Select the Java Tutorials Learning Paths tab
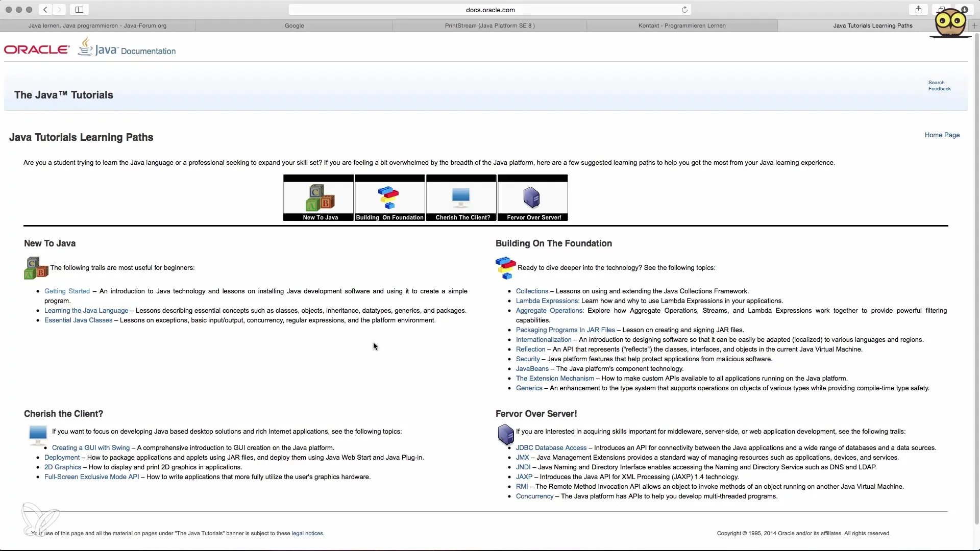Viewport: 980px width, 551px height. point(873,26)
